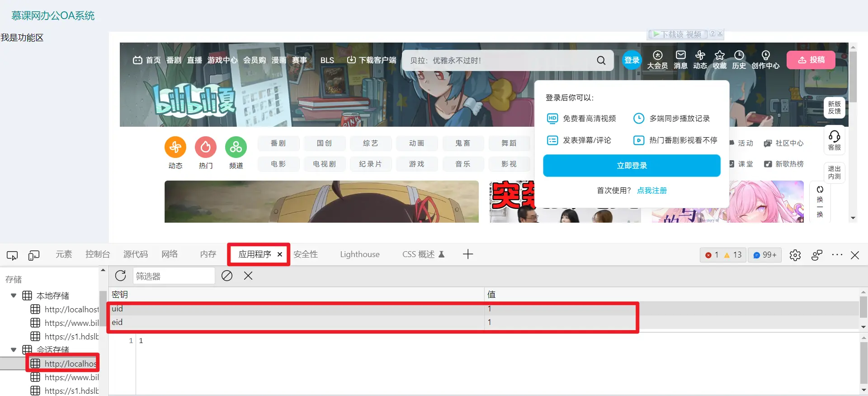Click the red error count badge
This screenshot has height=396, width=868.
[712, 255]
